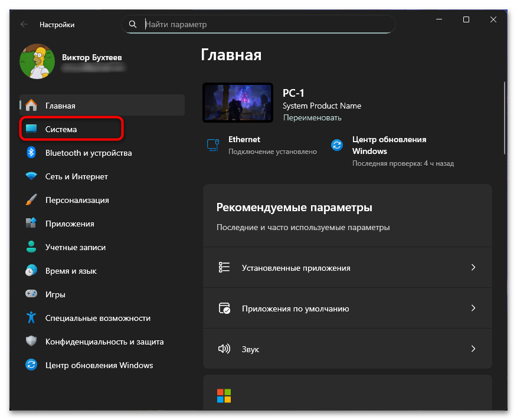
Task: Click the System monitor icon
Action: coord(31,129)
